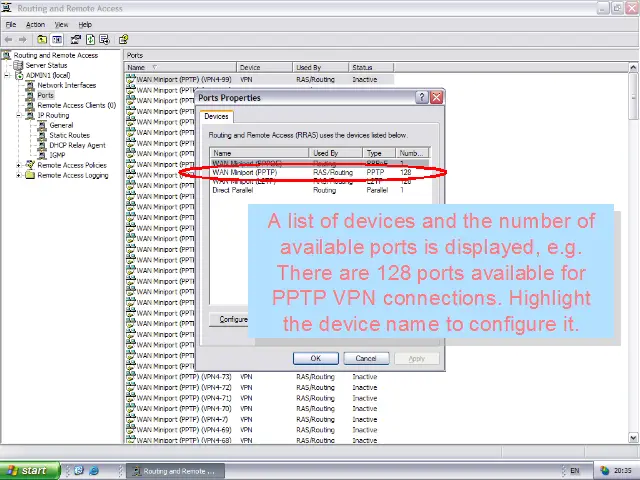Screen dimensions: 640x480
Task: Select DHCP Relay Agent tree item
Action: 78,145
